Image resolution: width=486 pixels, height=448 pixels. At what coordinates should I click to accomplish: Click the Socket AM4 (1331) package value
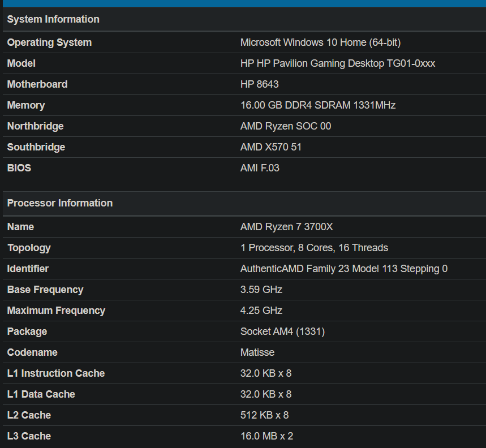coord(282,331)
